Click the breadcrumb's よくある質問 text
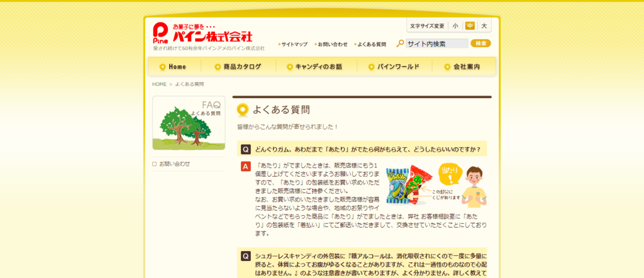 (189, 84)
